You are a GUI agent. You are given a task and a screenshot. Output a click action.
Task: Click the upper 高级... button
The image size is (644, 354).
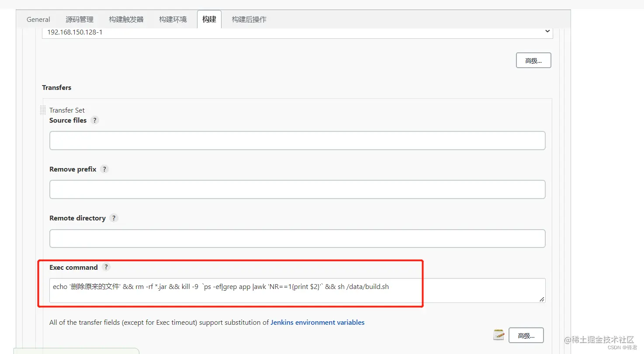tap(533, 61)
